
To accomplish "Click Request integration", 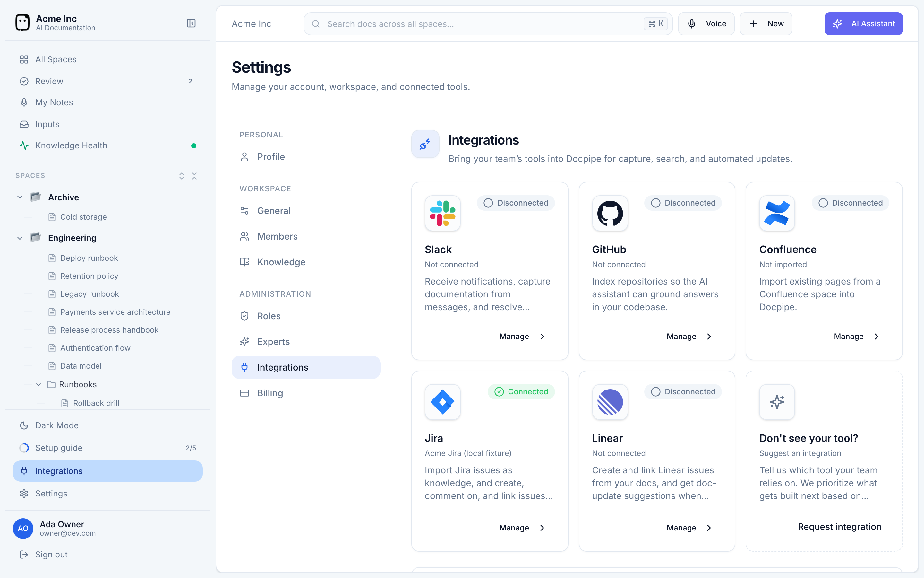I will click(840, 527).
